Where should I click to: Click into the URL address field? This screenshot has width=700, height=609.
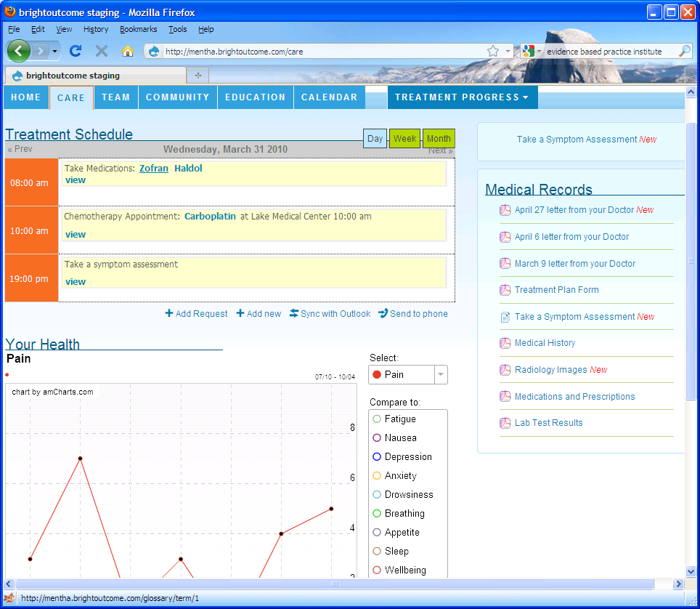coord(325,52)
